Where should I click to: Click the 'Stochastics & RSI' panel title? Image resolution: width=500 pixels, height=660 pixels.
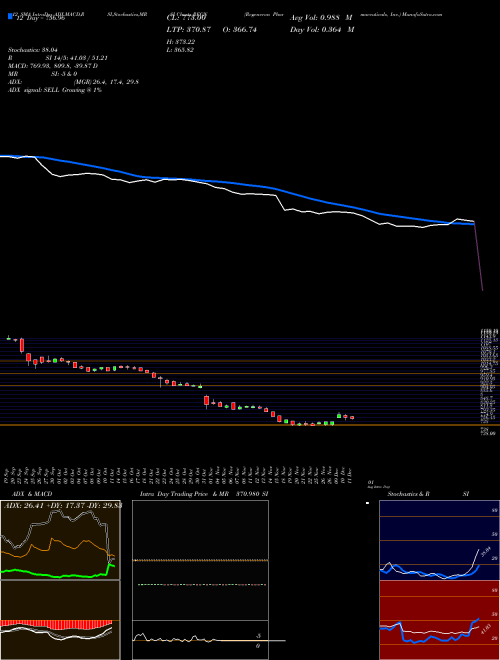click(x=428, y=494)
